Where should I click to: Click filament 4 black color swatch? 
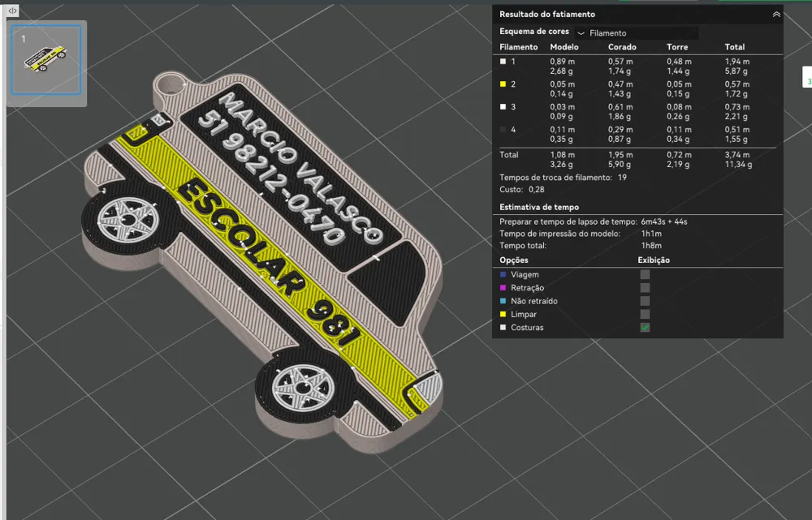(503, 130)
